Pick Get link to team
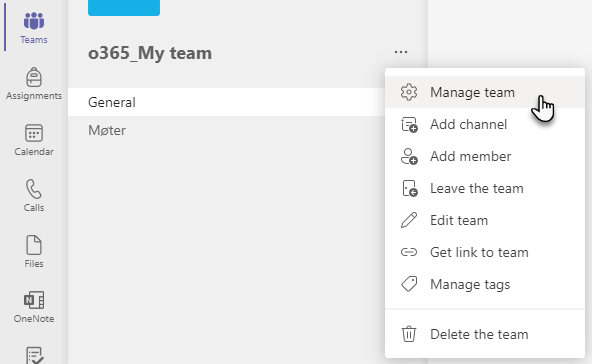 (485, 252)
